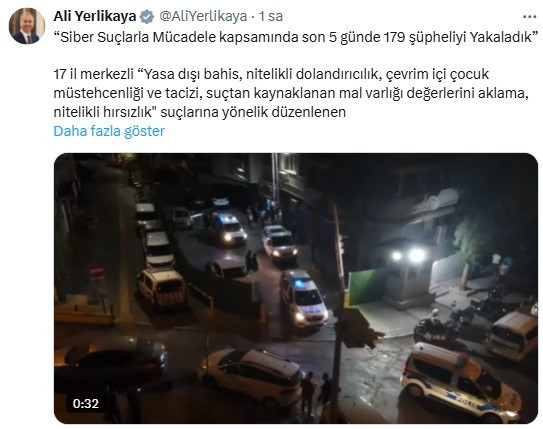Click the "17 il merkezli" tweet paragraph
The width and height of the screenshot is (543, 429).
[291, 93]
